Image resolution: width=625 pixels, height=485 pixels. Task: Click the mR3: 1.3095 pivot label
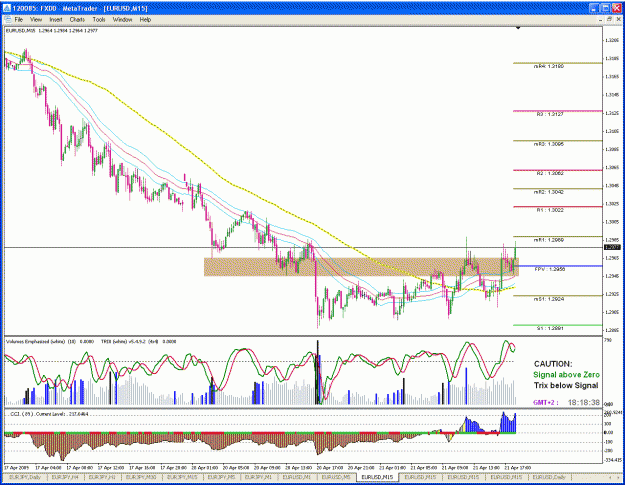(549, 144)
